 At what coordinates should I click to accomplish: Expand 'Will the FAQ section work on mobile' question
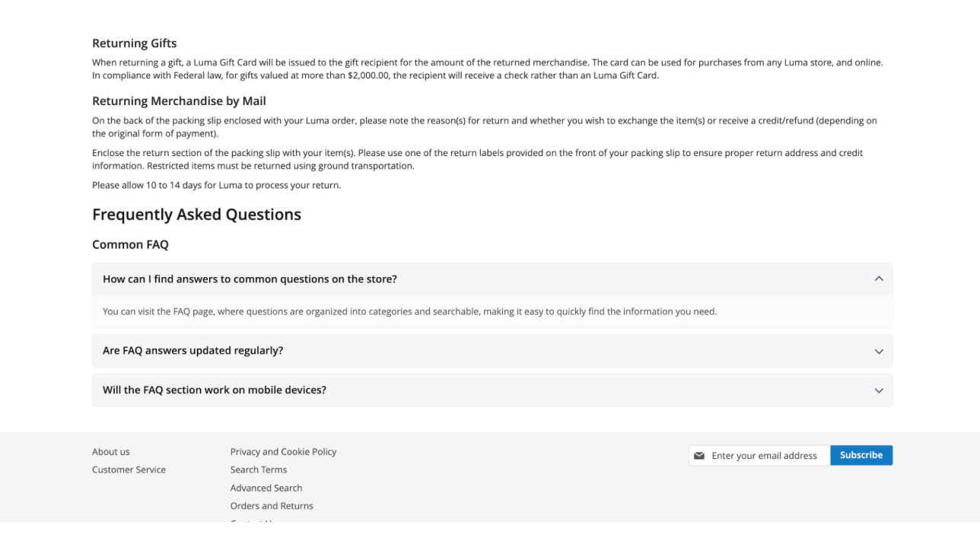215,390
